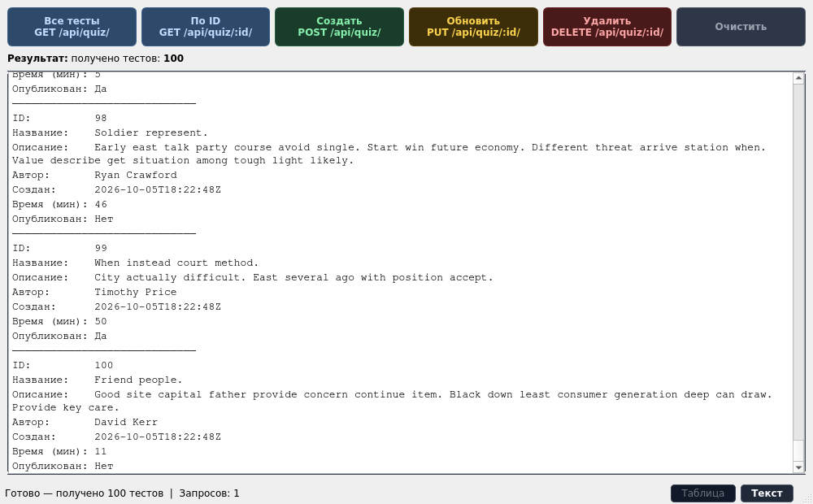
Task: Click ID value '98'
Action: (x=101, y=118)
